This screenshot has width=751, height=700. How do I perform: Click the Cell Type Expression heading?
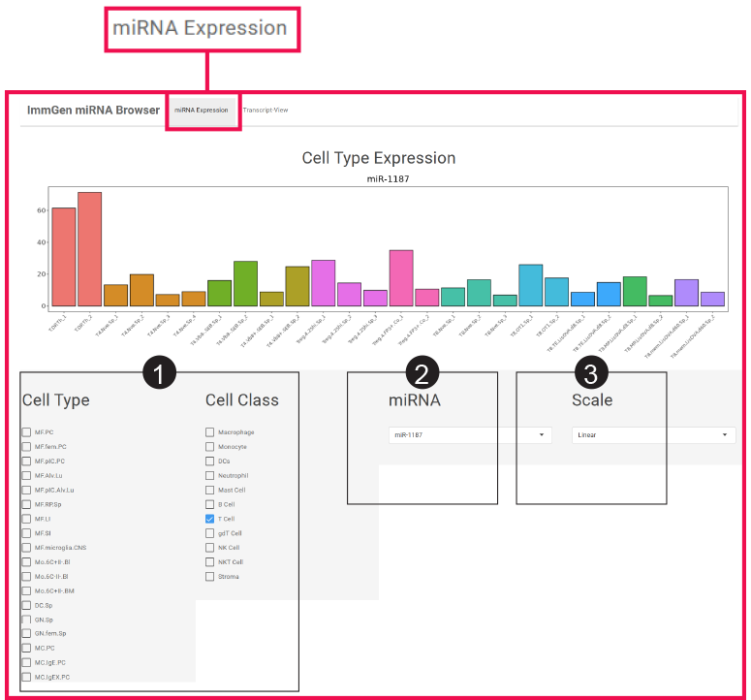pyautogui.click(x=378, y=158)
